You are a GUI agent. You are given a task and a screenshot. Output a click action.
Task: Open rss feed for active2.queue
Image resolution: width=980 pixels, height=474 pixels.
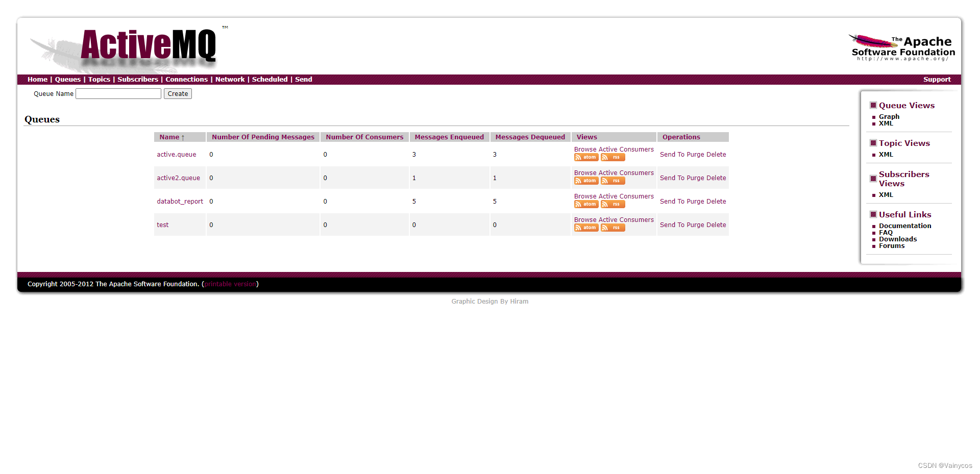coord(612,181)
